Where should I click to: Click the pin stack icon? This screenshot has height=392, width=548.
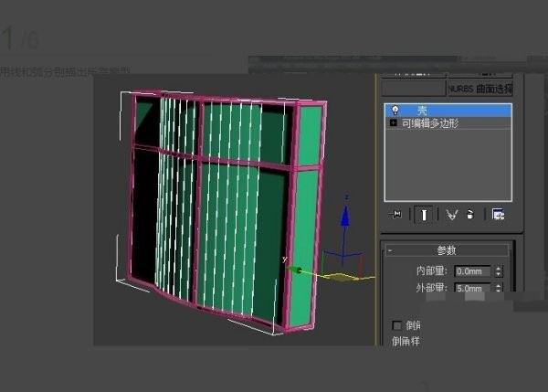coord(396,215)
